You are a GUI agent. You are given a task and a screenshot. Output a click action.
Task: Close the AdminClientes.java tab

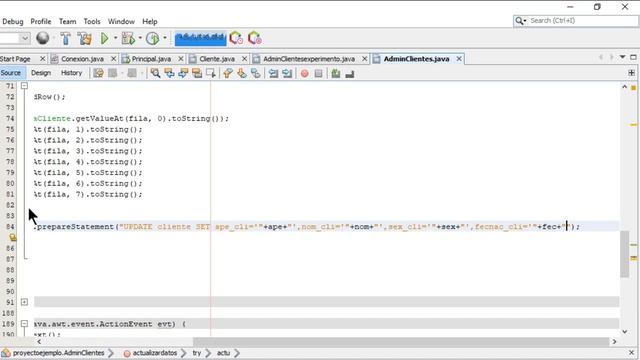pos(459,59)
